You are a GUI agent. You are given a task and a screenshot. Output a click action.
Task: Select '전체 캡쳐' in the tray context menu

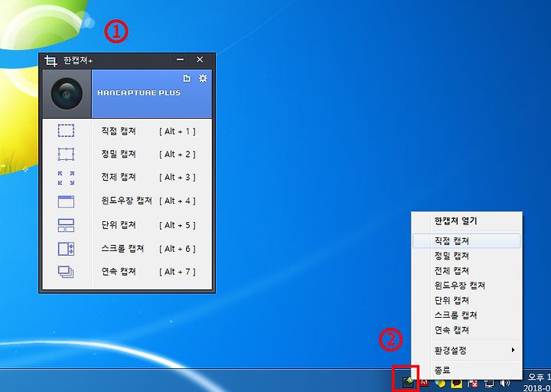(x=467, y=271)
